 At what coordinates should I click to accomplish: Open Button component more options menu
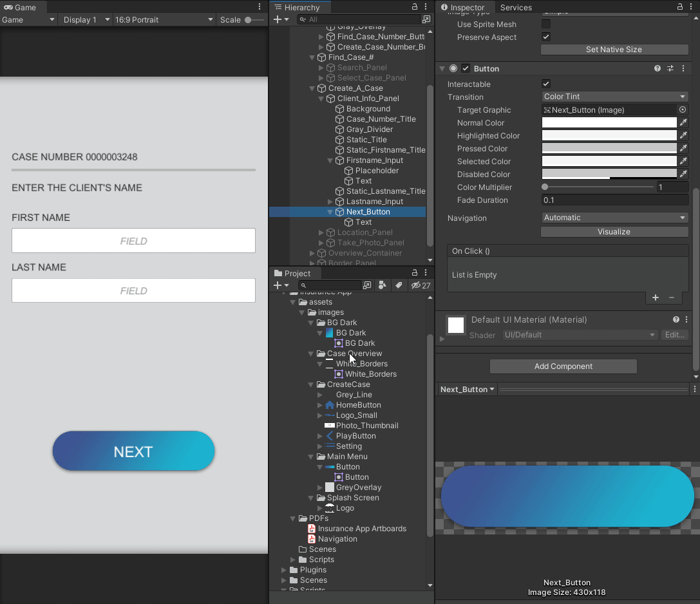click(683, 68)
